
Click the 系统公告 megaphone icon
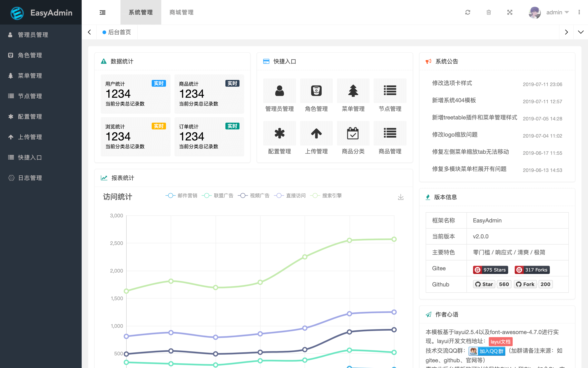click(428, 61)
